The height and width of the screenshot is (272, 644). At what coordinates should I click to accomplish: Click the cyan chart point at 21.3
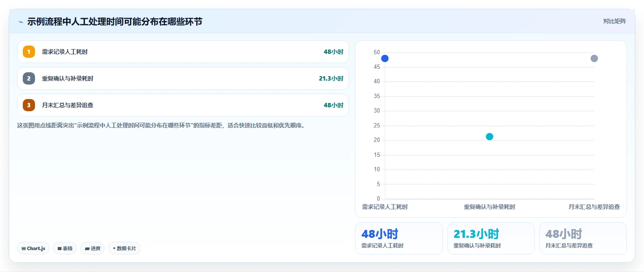point(489,136)
